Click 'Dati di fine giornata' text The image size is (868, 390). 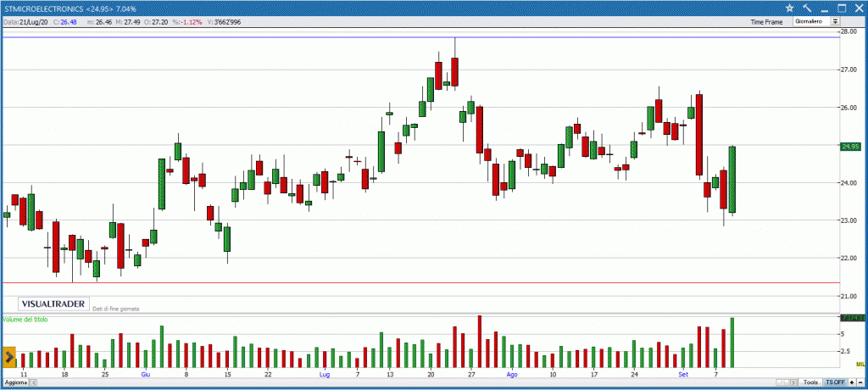pos(116,308)
